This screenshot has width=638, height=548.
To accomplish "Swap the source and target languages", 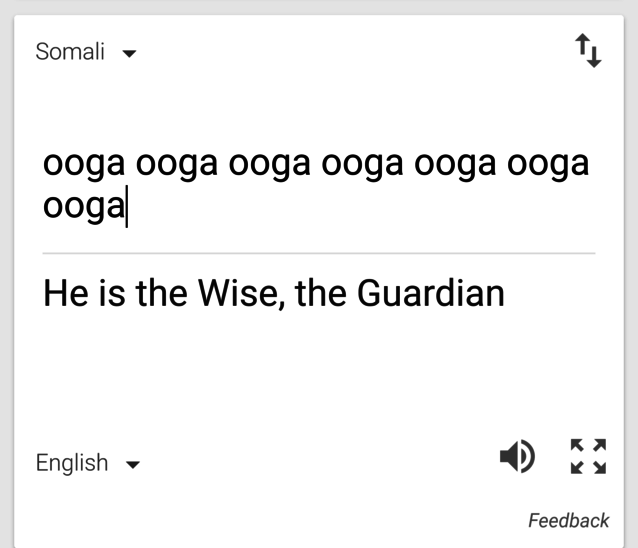I will pos(588,50).
